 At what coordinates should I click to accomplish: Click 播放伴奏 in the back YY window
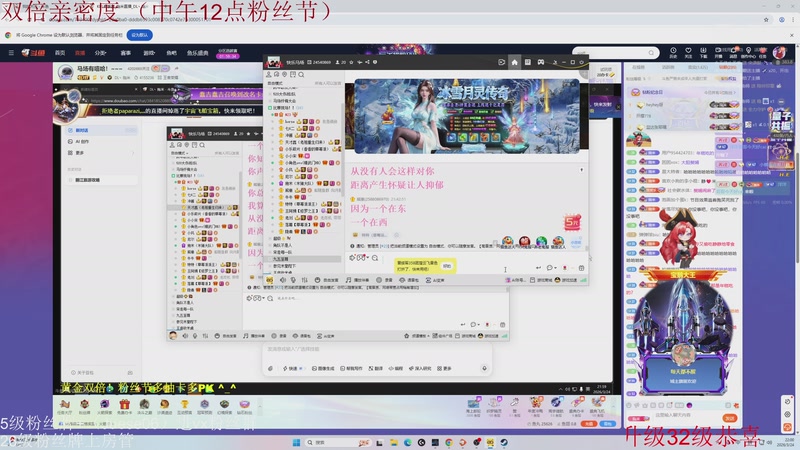pos(253,336)
